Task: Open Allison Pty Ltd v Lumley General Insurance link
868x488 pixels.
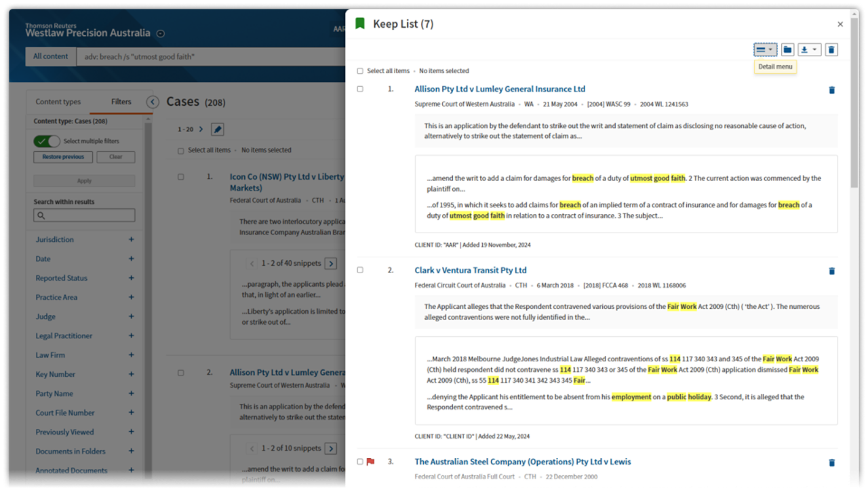Action: pyautogui.click(x=500, y=89)
